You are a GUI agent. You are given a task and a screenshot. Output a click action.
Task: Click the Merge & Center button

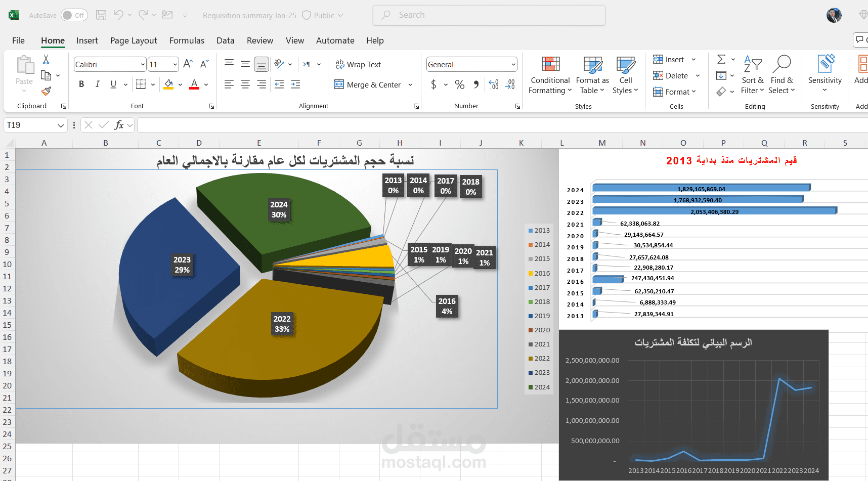(x=368, y=85)
